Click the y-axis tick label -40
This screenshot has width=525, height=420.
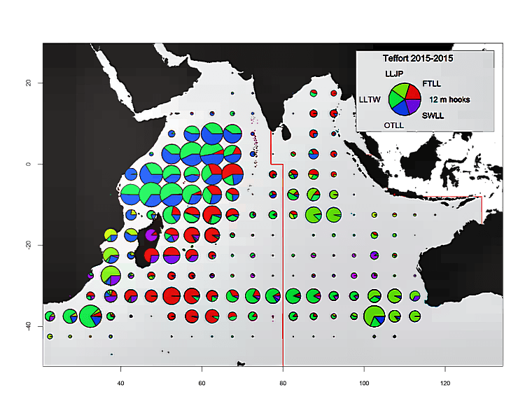pyautogui.click(x=29, y=326)
